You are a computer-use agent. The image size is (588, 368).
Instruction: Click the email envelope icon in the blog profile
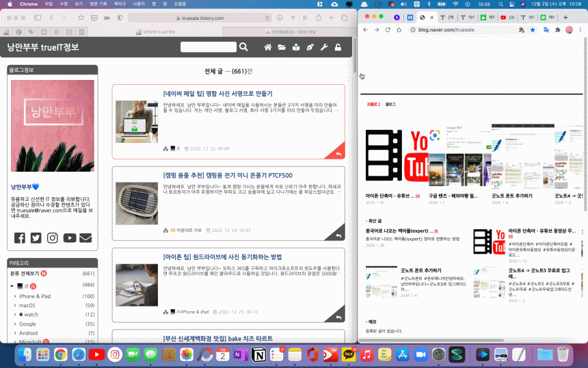[x=85, y=238]
